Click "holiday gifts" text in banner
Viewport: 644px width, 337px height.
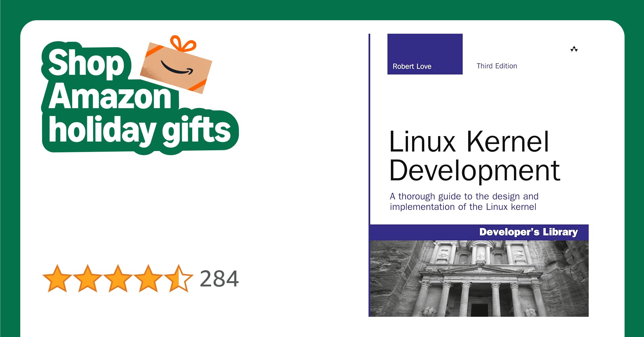pyautogui.click(x=140, y=130)
